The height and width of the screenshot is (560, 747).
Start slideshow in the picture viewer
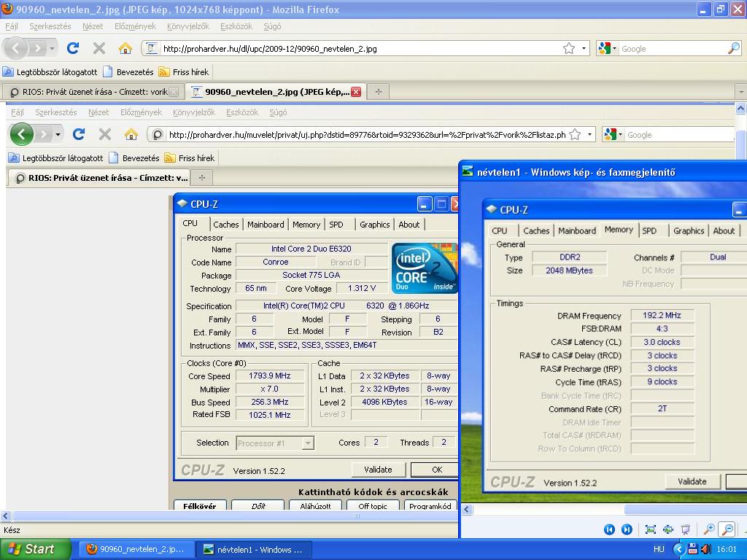tap(685, 529)
